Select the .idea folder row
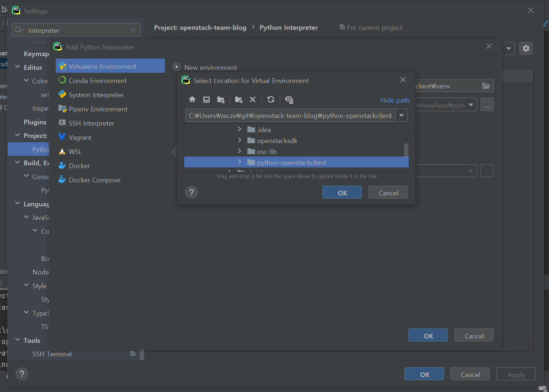This screenshot has height=392, width=549. coord(296,129)
